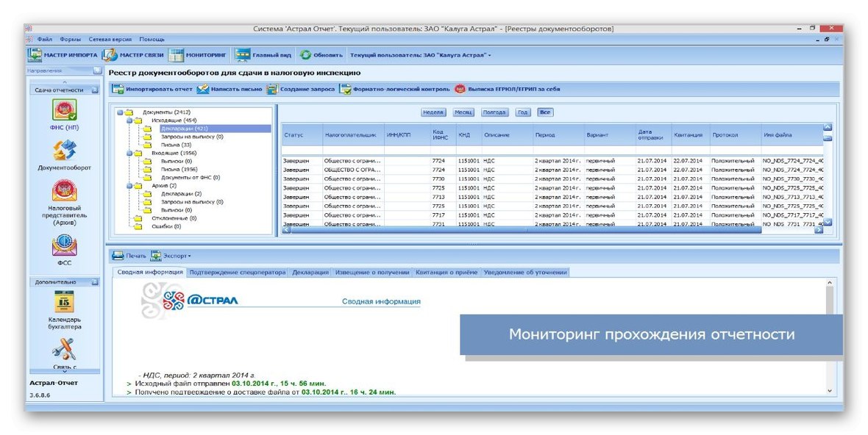Screen dimensions: 868x435
Task: Open the Сетевая версия menu
Action: click(x=110, y=39)
